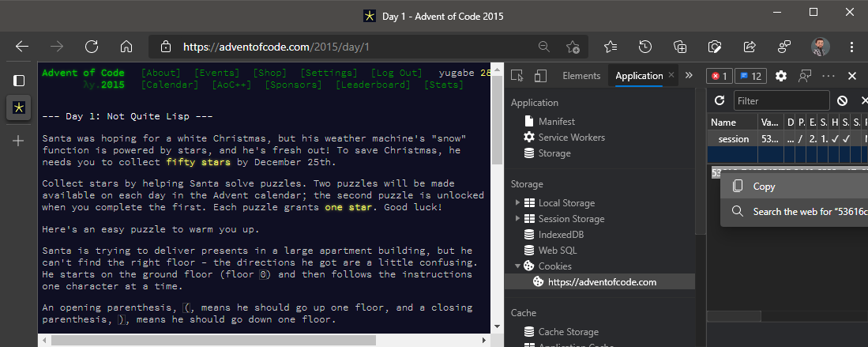View site info via the lock icon
This screenshot has height=347, width=868.
[165, 47]
